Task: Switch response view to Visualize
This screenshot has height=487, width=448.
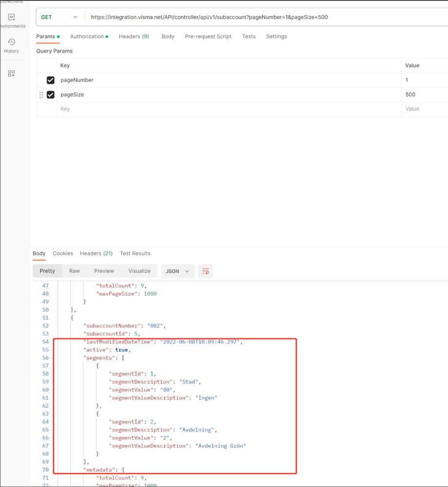Action: (139, 271)
